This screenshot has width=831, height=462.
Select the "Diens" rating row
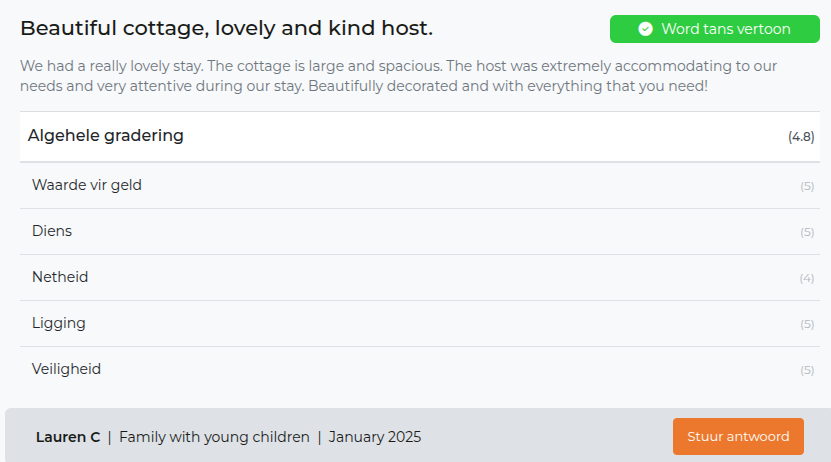(x=52, y=231)
